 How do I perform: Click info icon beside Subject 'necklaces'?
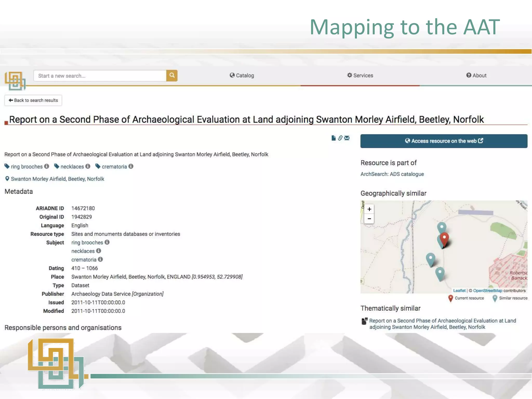point(98,251)
